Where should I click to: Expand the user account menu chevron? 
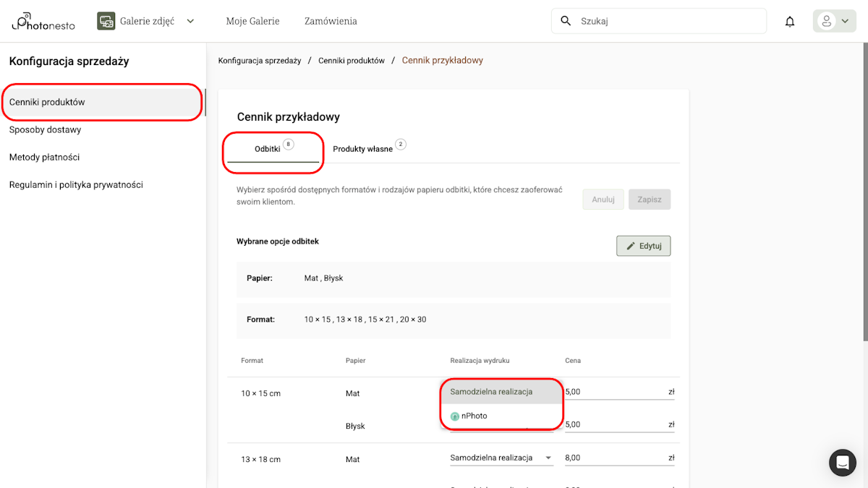click(x=845, y=21)
